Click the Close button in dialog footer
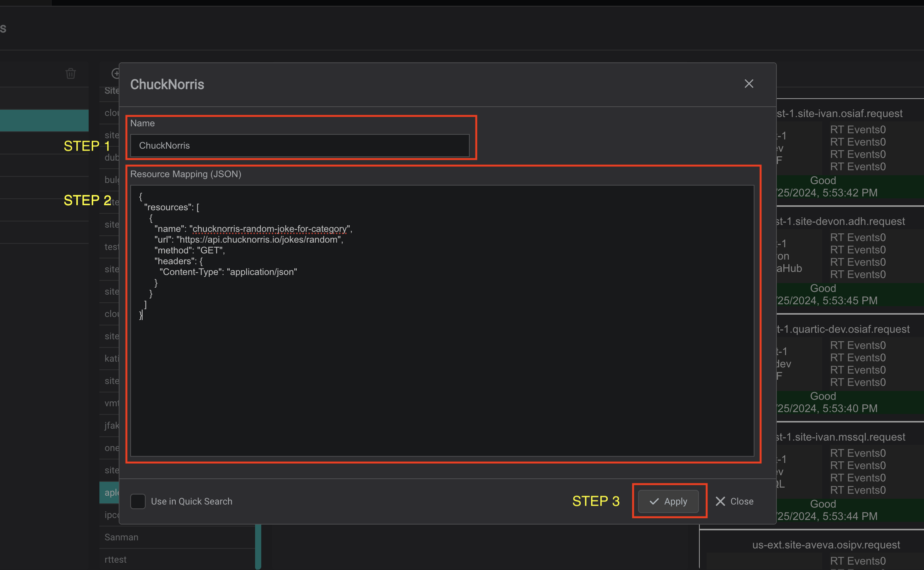 [734, 501]
